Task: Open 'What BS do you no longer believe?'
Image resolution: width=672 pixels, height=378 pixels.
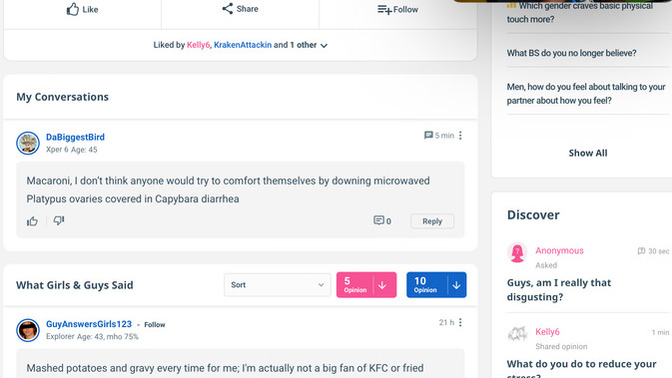Action: (571, 53)
